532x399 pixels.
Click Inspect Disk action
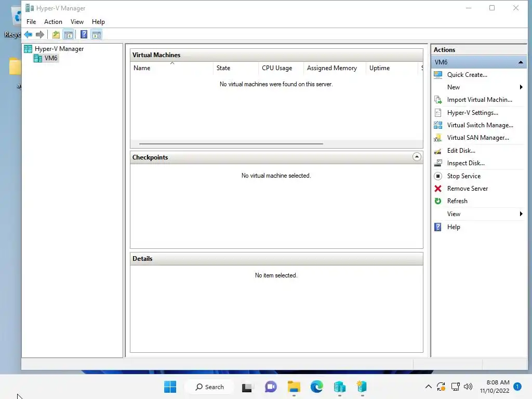pos(465,163)
